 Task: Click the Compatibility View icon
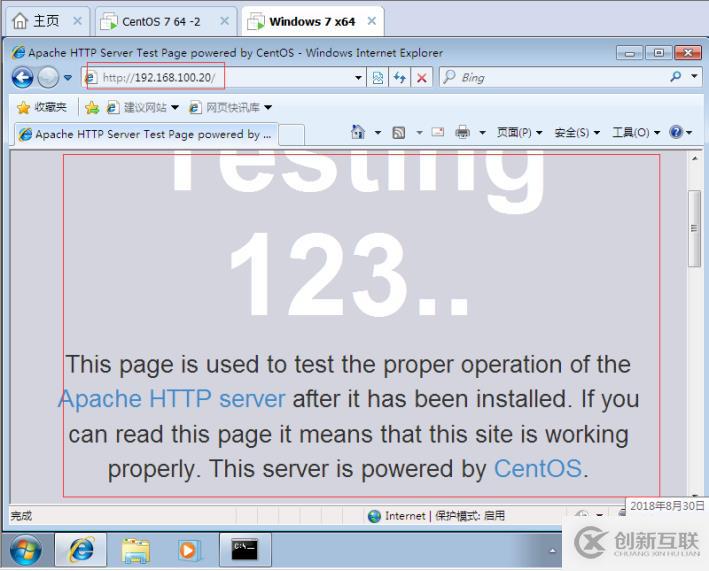(x=378, y=78)
